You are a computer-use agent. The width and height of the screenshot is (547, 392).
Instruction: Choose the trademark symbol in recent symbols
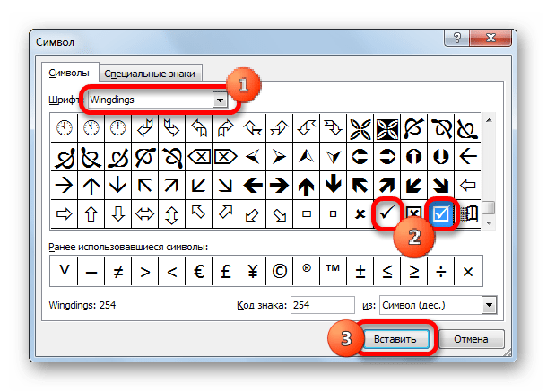point(334,271)
